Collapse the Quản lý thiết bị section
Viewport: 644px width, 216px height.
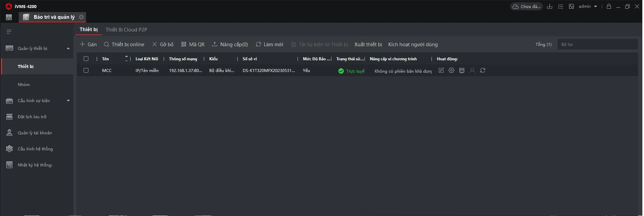[x=68, y=49]
